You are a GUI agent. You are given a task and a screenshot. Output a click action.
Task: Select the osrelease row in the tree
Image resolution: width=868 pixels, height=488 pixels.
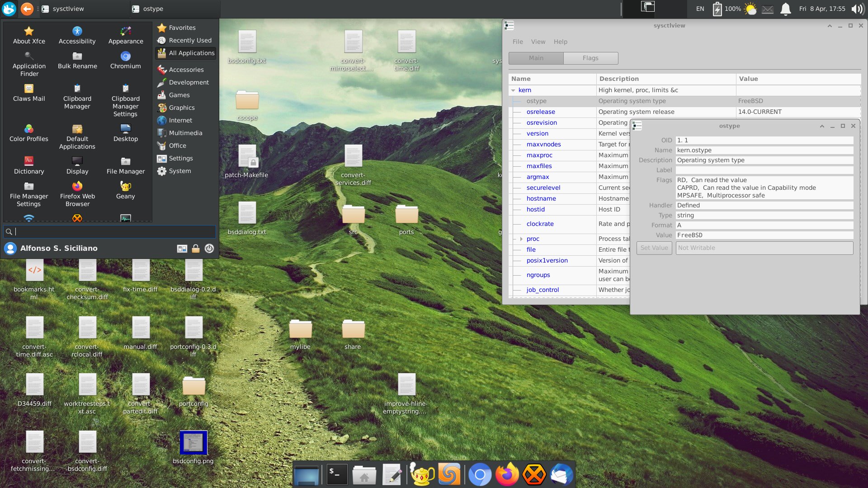pyautogui.click(x=684, y=112)
